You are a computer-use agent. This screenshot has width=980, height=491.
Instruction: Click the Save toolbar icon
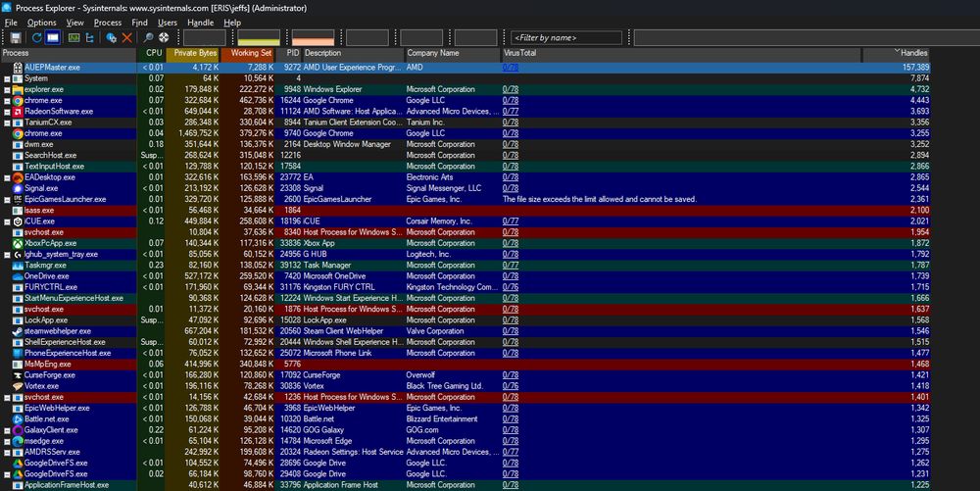point(16,38)
